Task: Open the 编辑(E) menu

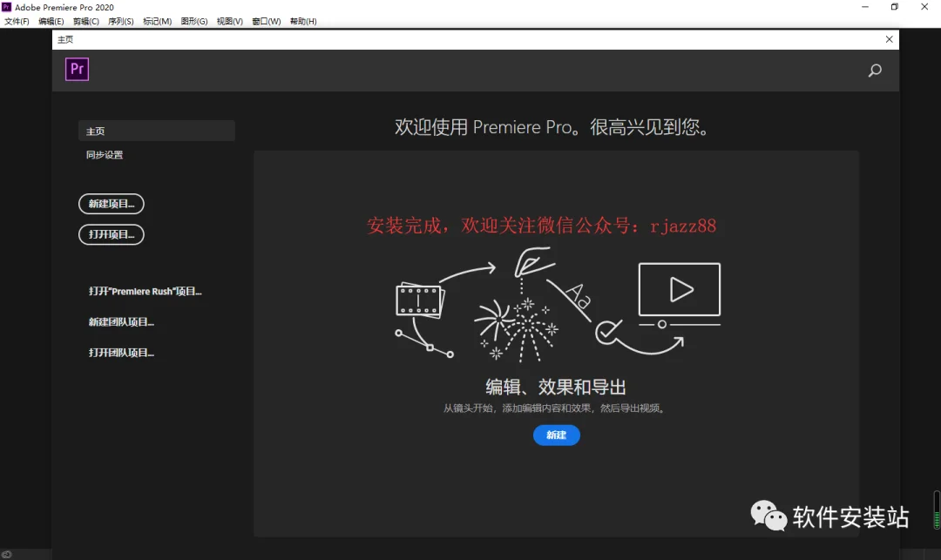Action: [x=51, y=21]
